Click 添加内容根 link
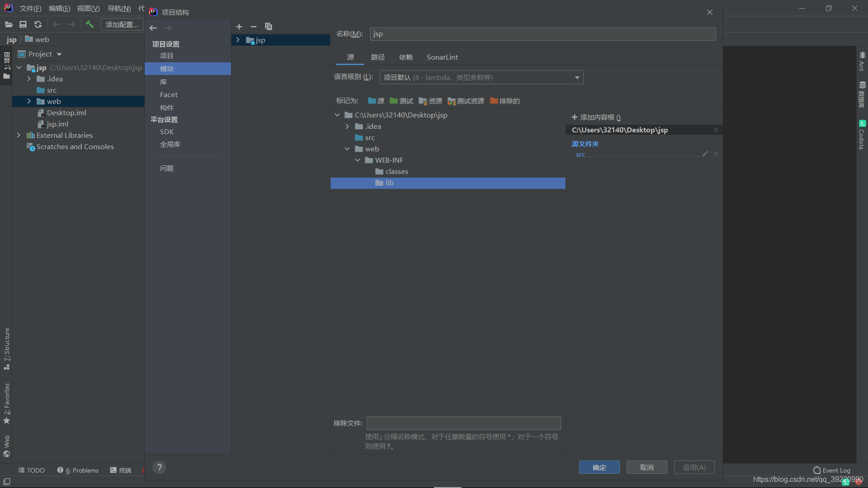Image resolution: width=868 pixels, height=488 pixels. pyautogui.click(x=596, y=117)
